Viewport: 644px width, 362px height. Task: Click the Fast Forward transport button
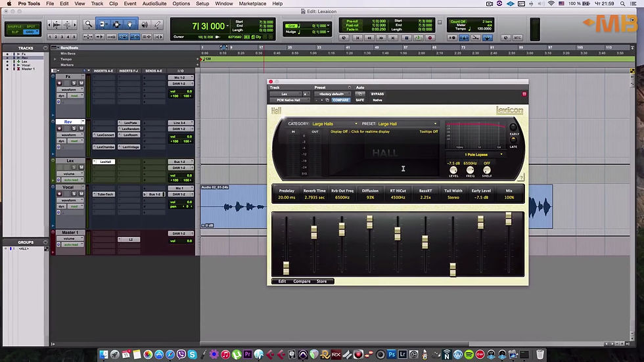pyautogui.click(x=381, y=37)
